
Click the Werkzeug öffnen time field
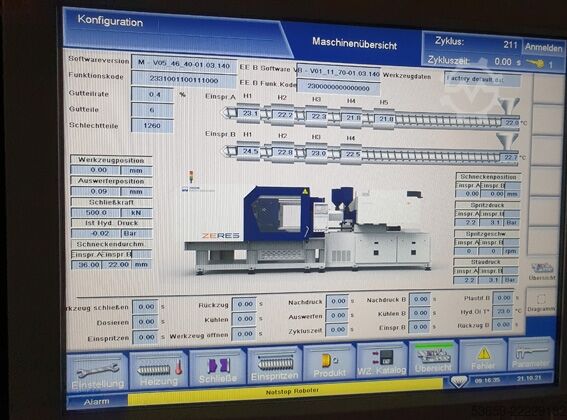[x=245, y=334]
